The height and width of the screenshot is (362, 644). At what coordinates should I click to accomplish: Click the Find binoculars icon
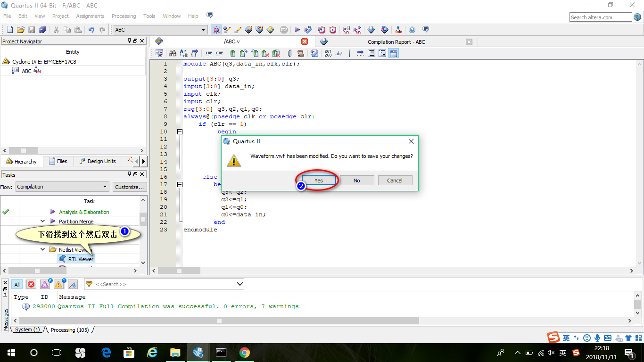[173, 54]
